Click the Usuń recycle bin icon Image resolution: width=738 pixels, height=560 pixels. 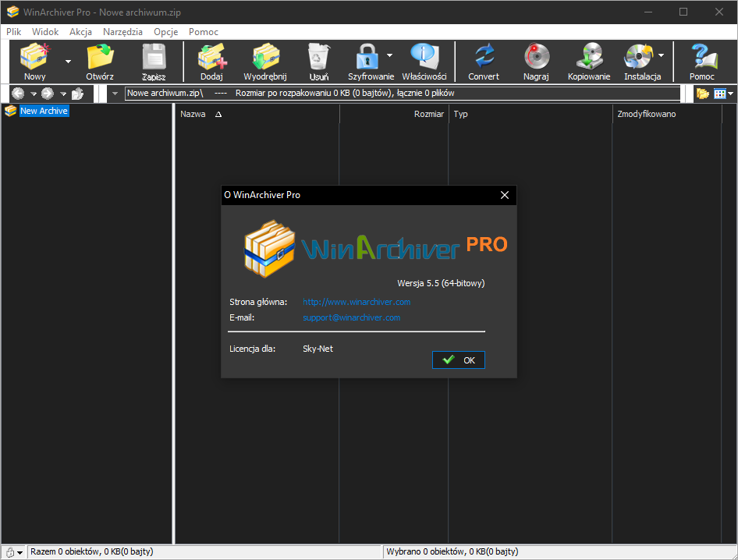(318, 56)
